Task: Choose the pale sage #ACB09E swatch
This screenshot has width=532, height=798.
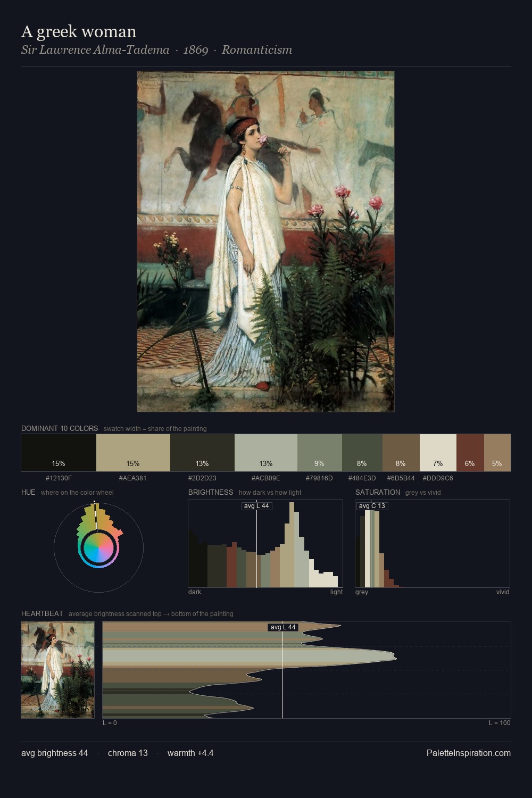Action: [266, 453]
